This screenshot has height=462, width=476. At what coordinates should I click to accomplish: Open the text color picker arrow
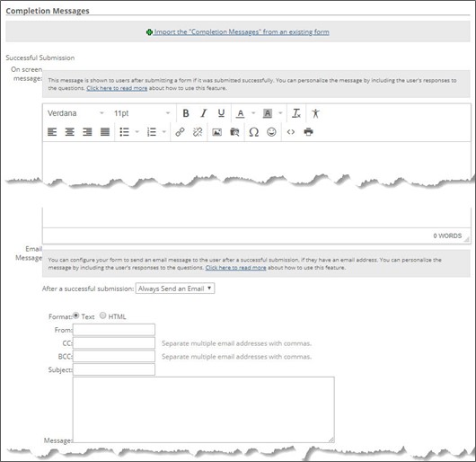[253, 113]
